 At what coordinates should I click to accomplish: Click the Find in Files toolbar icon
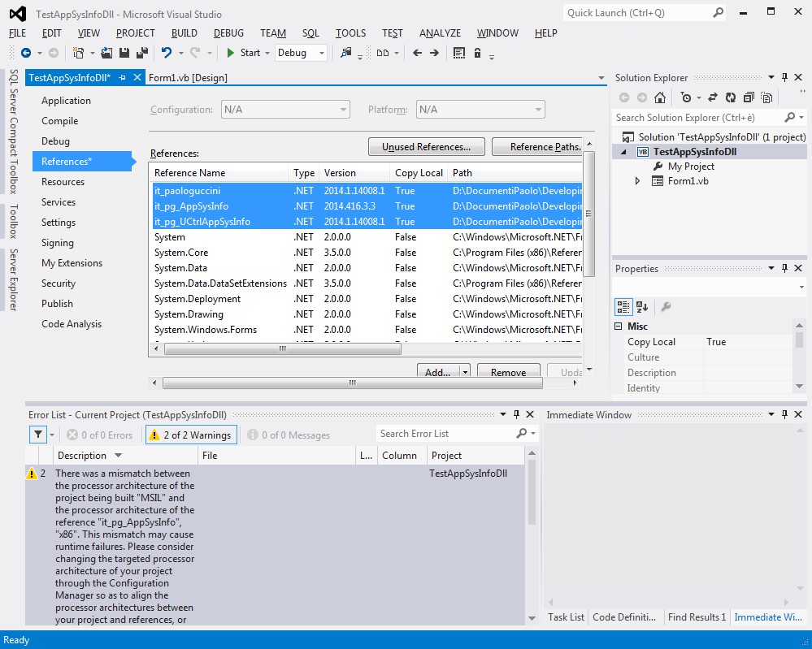[345, 53]
